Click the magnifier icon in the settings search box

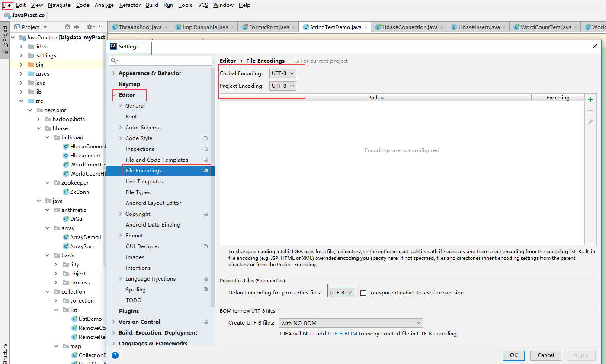click(x=114, y=61)
